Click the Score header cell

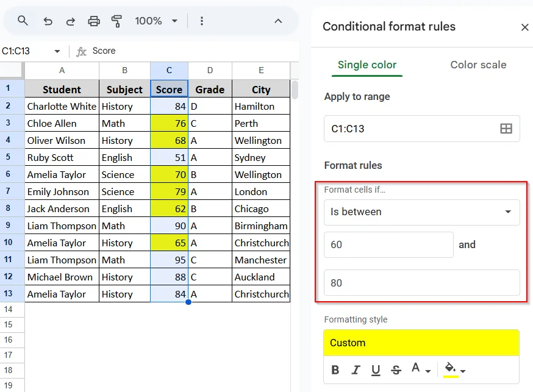pyautogui.click(x=170, y=90)
